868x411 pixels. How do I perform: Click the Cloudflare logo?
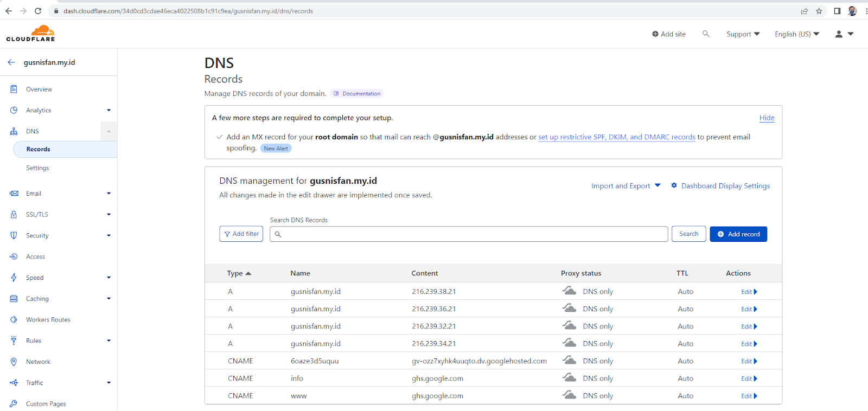pyautogui.click(x=30, y=33)
